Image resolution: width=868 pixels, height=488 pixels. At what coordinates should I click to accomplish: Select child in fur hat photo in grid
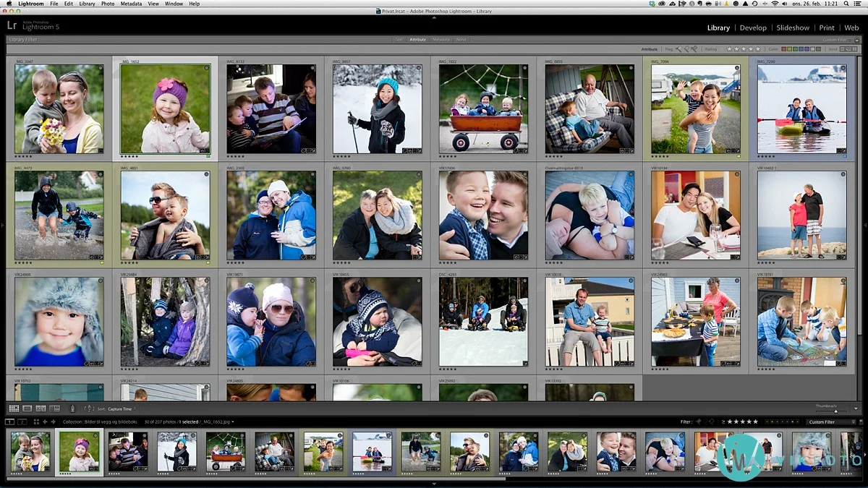[59, 322]
